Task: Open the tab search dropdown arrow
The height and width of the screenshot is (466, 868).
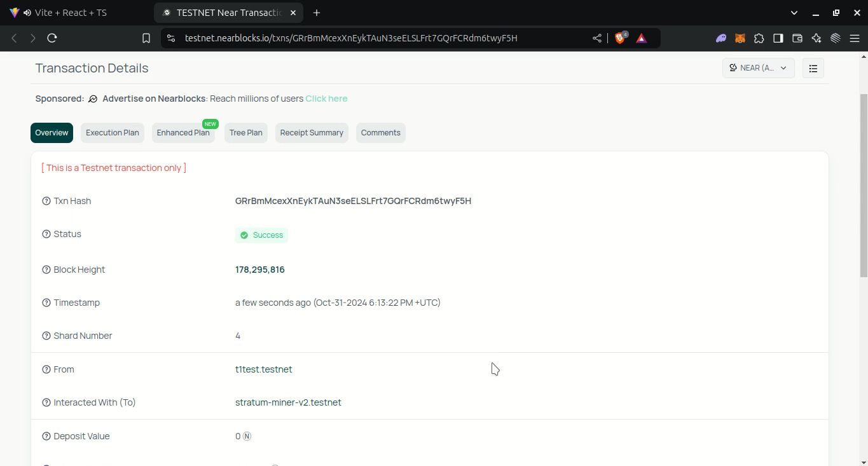Action: pyautogui.click(x=794, y=13)
